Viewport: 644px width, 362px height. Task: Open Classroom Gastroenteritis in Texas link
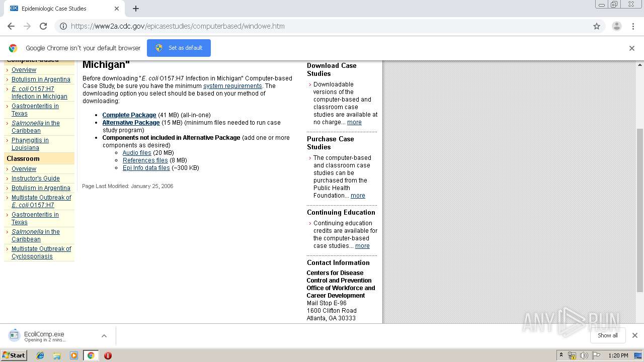click(x=35, y=218)
